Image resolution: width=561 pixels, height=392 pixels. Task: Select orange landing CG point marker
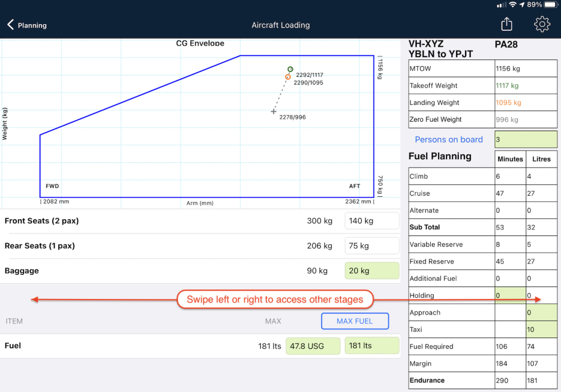[288, 77]
